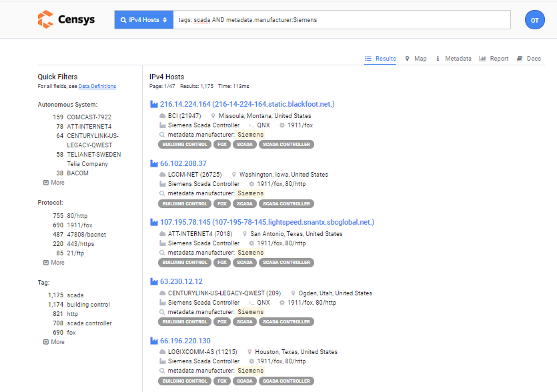557x392 pixels.
Task: Click cloud icon next to ATT-INTERNET4 (7018)
Action: [162, 233]
